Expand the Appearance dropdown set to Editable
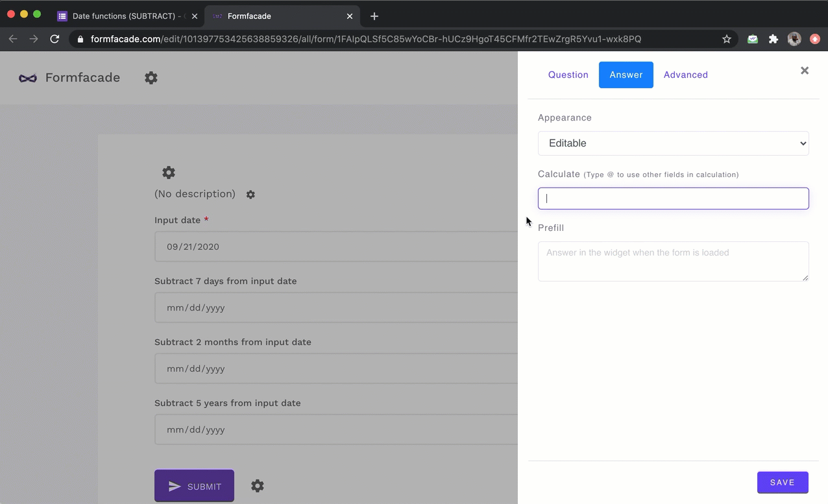828x504 pixels. (673, 143)
